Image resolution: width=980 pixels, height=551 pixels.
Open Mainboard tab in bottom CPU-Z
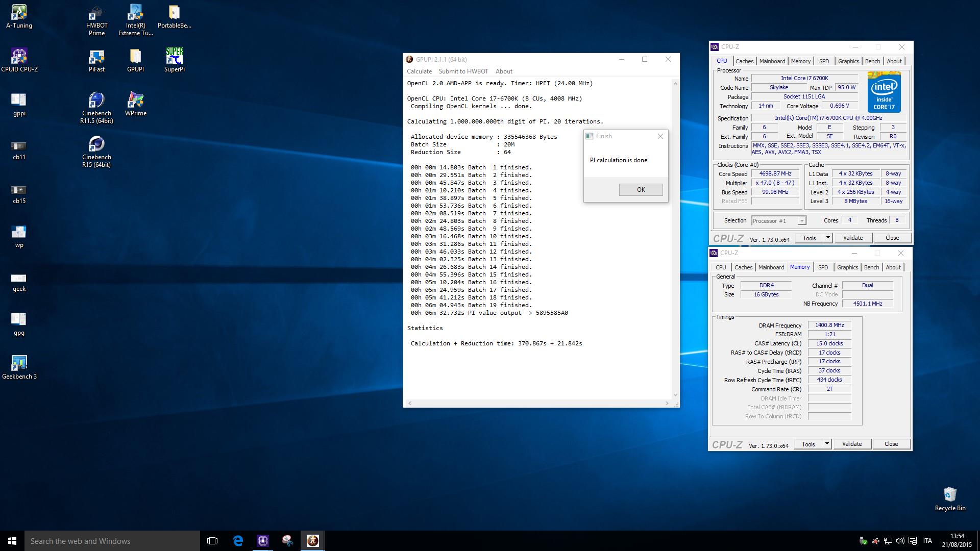[x=771, y=267]
